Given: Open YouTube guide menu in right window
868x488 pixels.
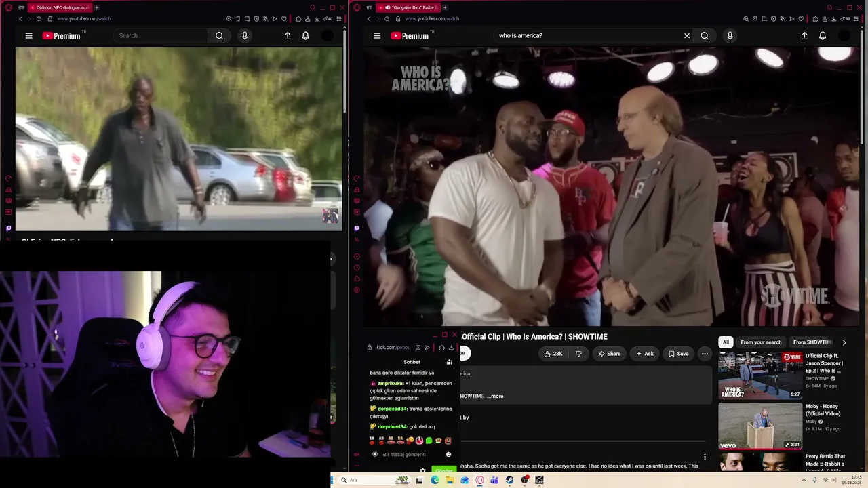Looking at the screenshot, I should point(377,36).
